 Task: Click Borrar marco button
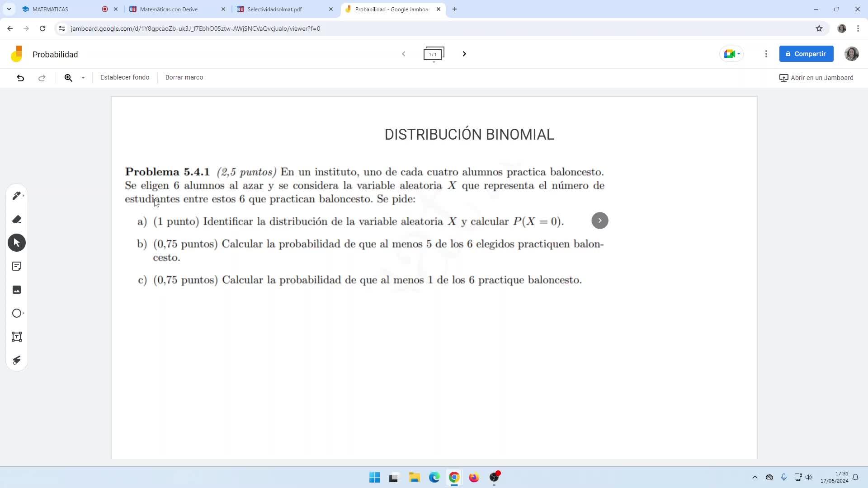pyautogui.click(x=184, y=77)
